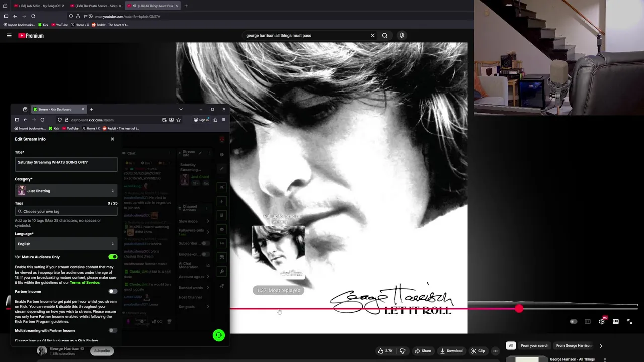Open extensions icon in Kick window toolbar
Viewport: 644px width, 362px height.
tap(215, 120)
